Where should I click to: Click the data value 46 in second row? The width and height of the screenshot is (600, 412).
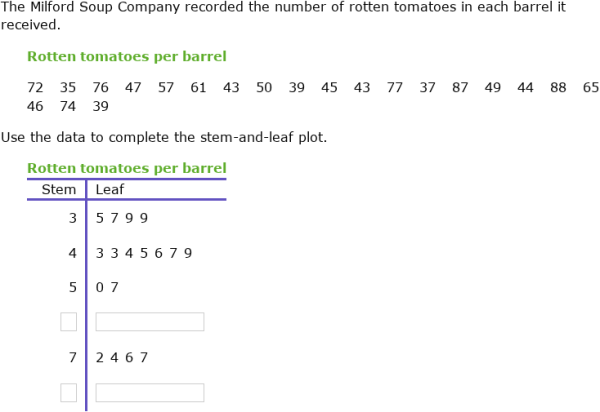coord(35,106)
